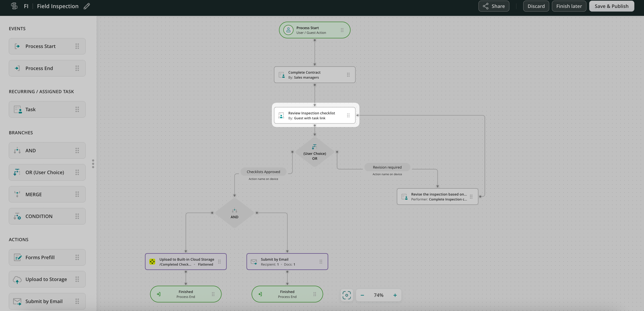Select the CONDITION branch element

click(x=47, y=216)
